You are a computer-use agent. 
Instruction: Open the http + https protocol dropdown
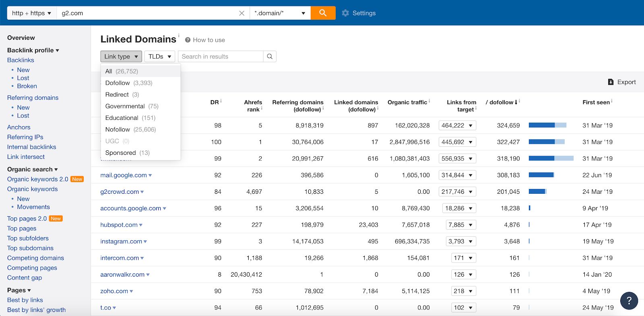click(32, 13)
